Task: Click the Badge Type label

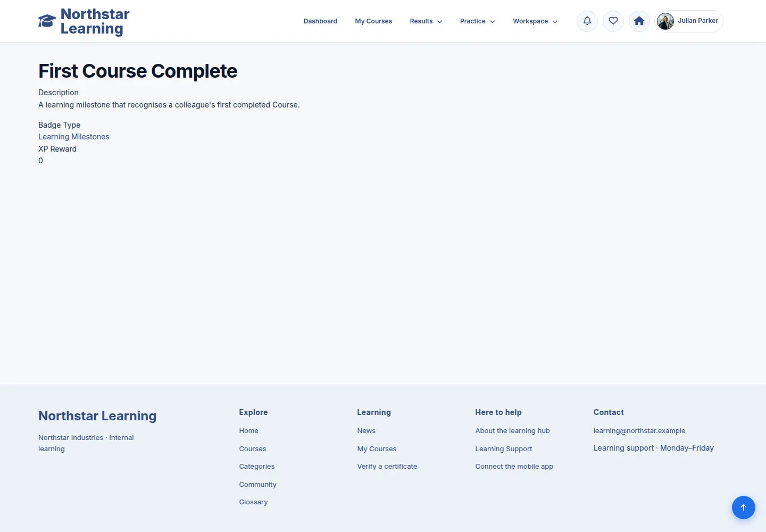Action: click(x=59, y=125)
